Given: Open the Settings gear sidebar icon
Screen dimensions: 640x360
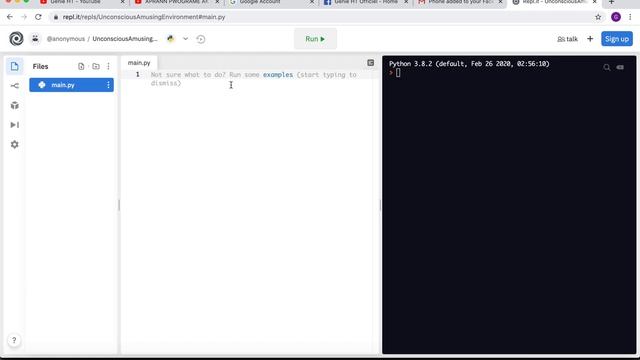Looking at the screenshot, I should (x=14, y=144).
